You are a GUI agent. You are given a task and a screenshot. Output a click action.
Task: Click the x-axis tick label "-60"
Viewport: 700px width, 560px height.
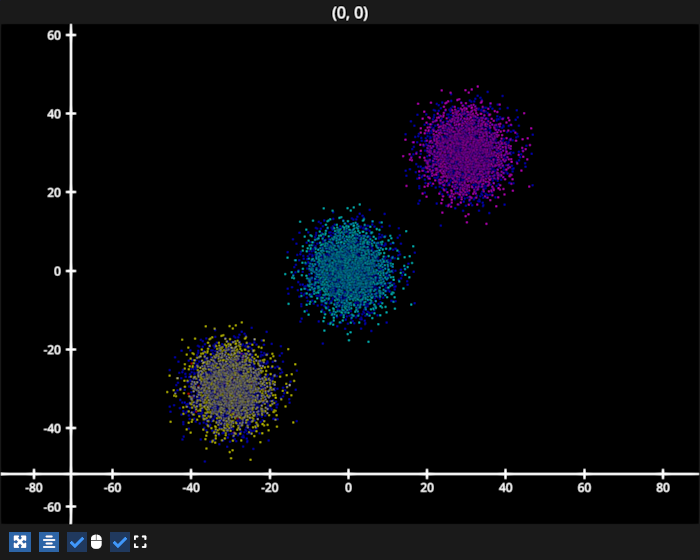pos(112,488)
